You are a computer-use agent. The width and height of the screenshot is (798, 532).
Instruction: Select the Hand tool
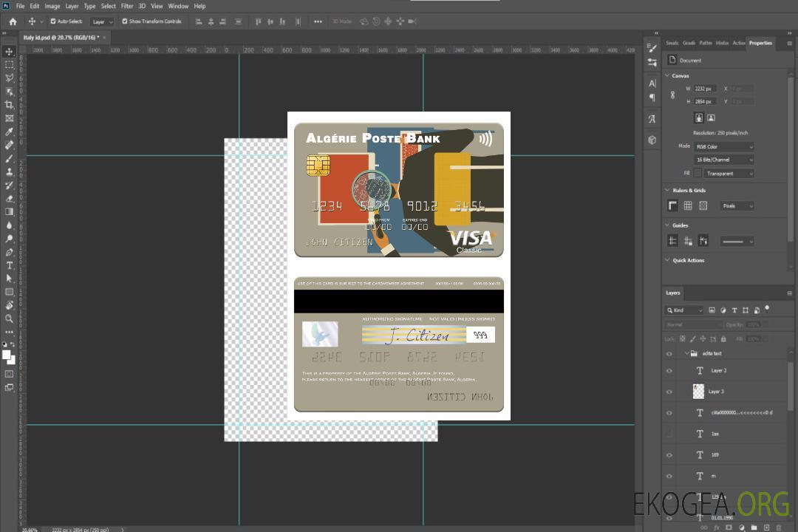(9, 305)
